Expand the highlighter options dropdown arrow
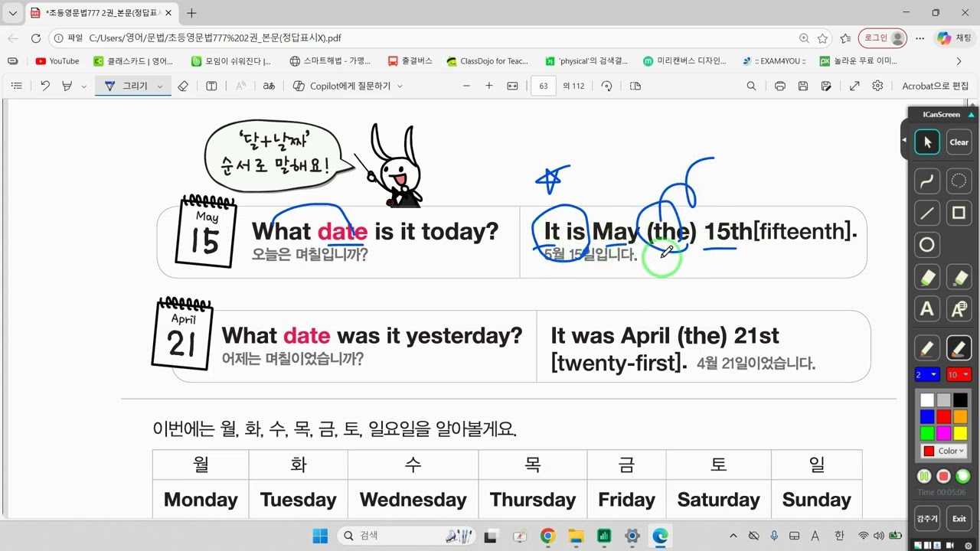The image size is (980, 551). pos(83,86)
